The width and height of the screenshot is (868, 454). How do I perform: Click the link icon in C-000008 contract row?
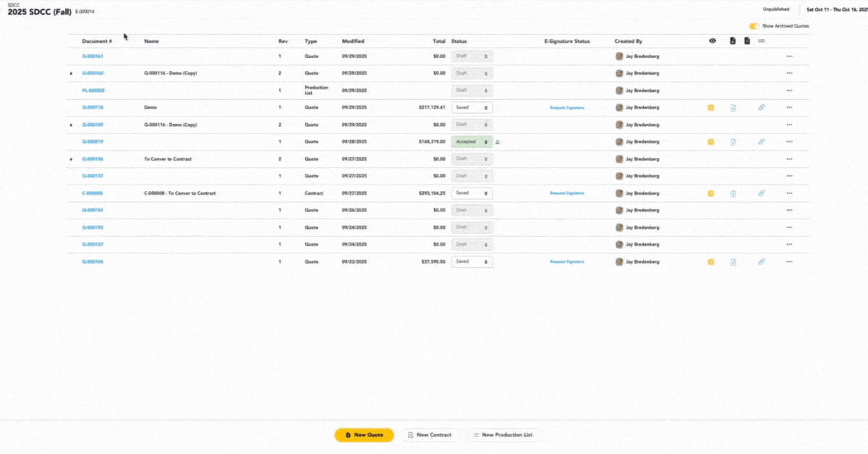pos(761,193)
